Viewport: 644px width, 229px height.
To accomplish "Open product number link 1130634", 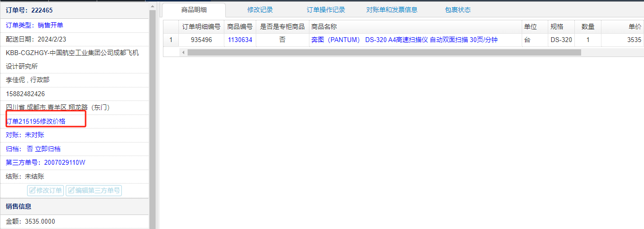I will point(240,40).
